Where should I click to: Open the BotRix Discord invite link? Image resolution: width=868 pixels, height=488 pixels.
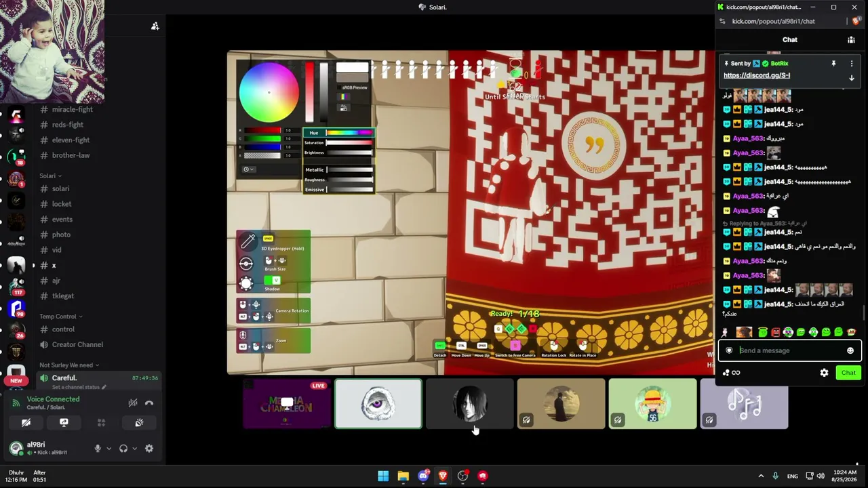[x=757, y=75]
